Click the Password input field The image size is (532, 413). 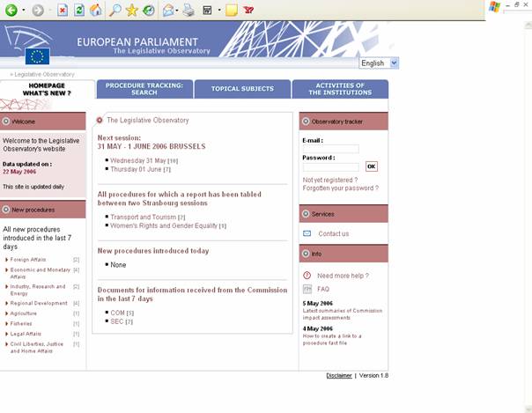coord(330,166)
